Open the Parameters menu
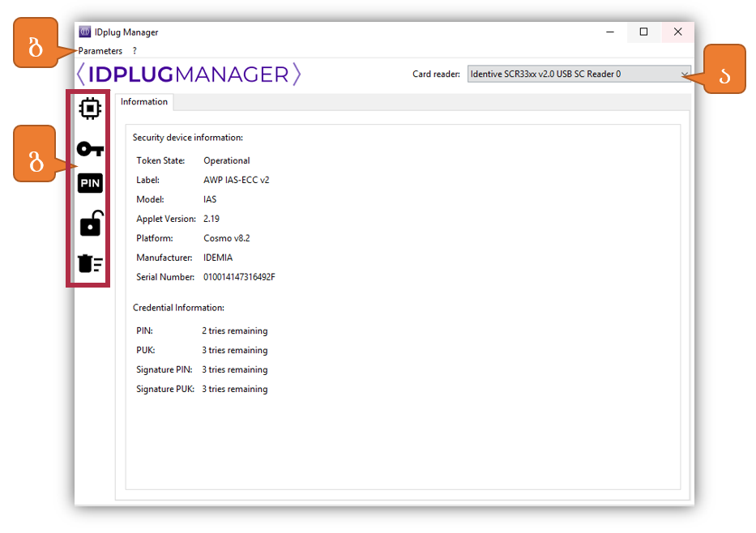 100,51
